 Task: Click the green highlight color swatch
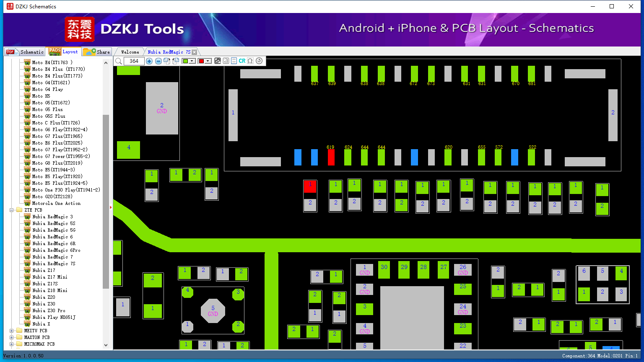tap(185, 61)
